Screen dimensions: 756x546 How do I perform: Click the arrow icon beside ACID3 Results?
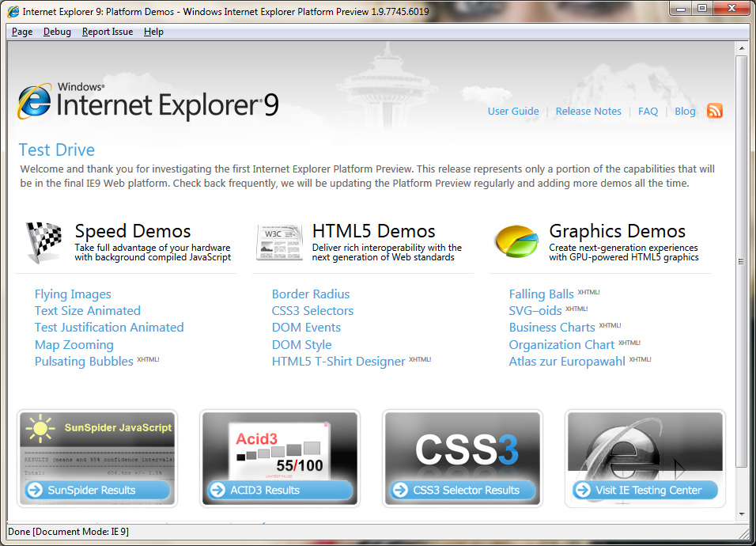[217, 490]
